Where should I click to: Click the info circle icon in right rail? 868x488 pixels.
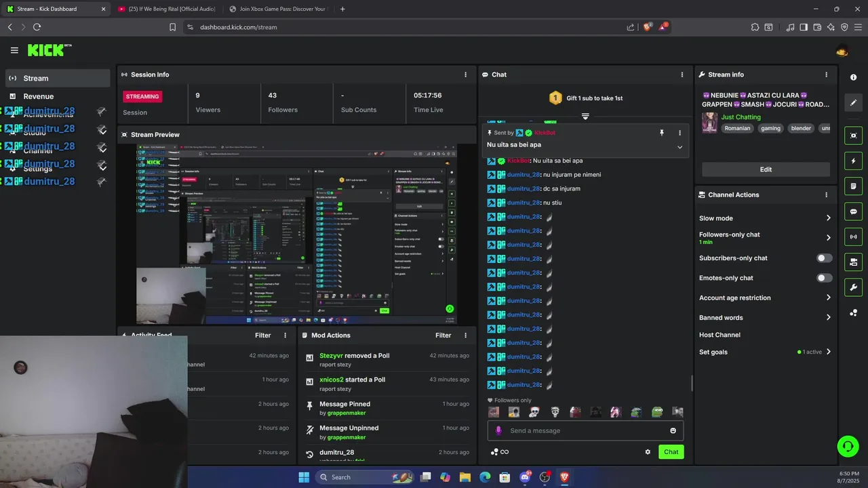(853, 77)
